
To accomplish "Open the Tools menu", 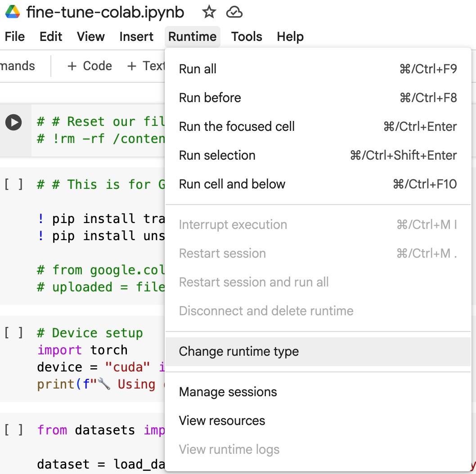I will pyautogui.click(x=247, y=36).
